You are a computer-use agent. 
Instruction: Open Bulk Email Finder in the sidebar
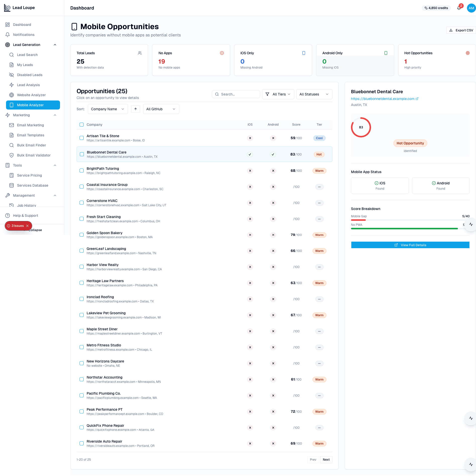[x=33, y=145]
